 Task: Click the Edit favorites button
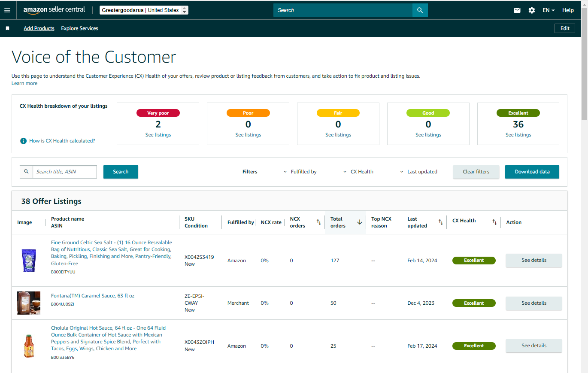coord(565,28)
